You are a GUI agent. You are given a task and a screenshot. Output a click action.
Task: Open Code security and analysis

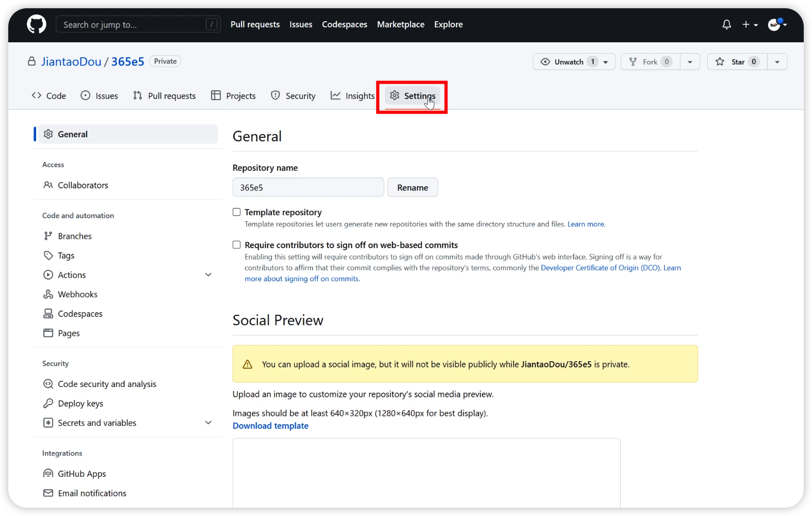pos(128,384)
